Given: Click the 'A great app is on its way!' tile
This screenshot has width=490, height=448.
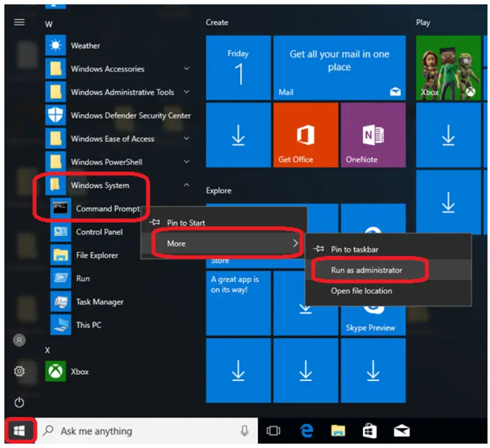Looking at the screenshot, I should (238, 303).
